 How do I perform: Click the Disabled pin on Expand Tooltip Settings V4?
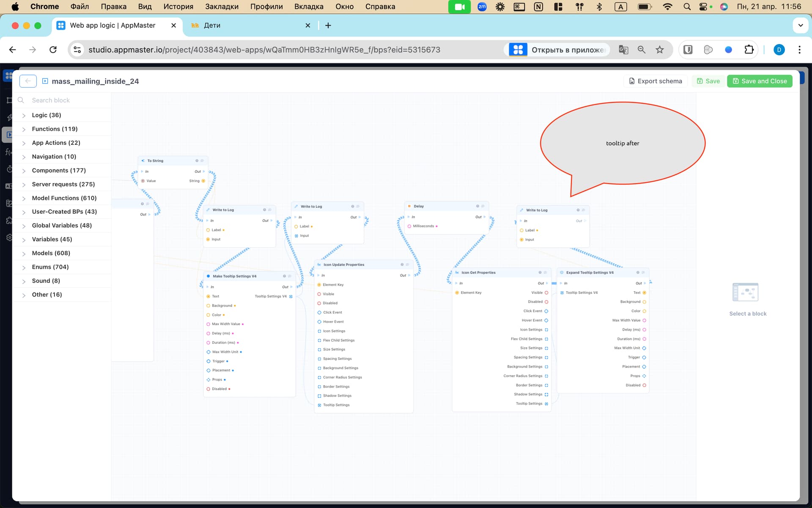(x=644, y=385)
